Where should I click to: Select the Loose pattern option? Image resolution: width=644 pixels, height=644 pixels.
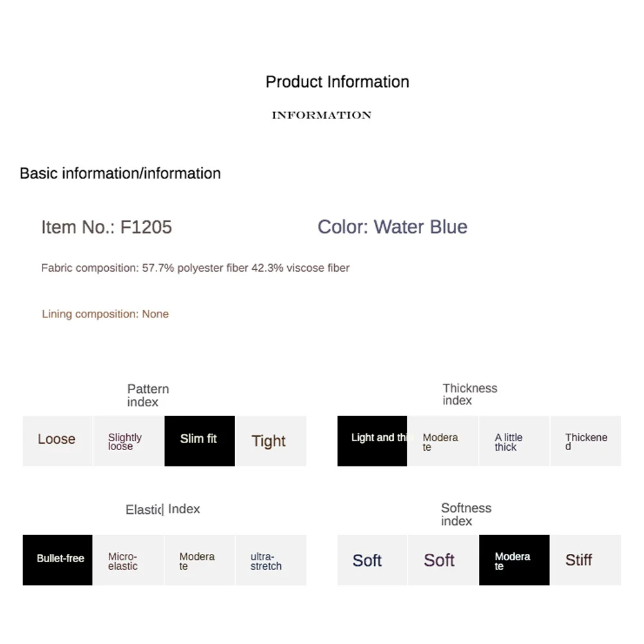(x=57, y=440)
